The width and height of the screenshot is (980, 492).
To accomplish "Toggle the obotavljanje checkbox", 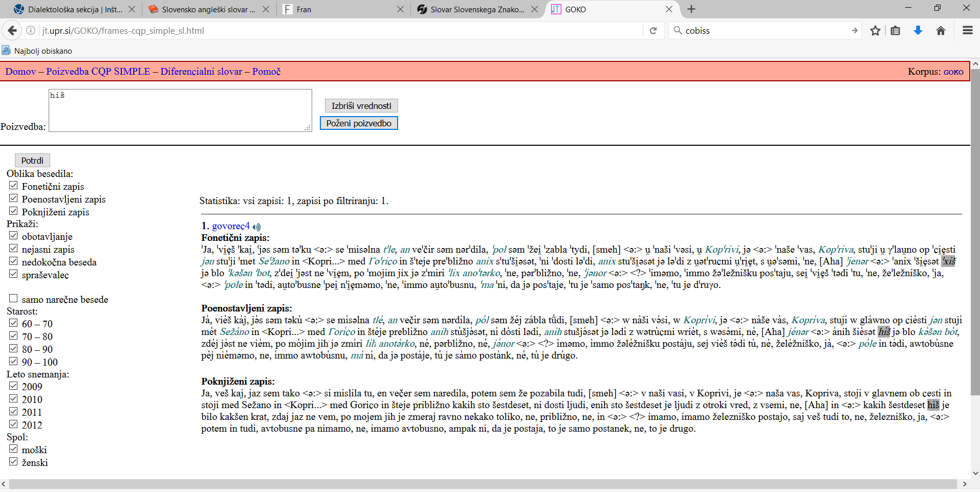I will [x=13, y=236].
